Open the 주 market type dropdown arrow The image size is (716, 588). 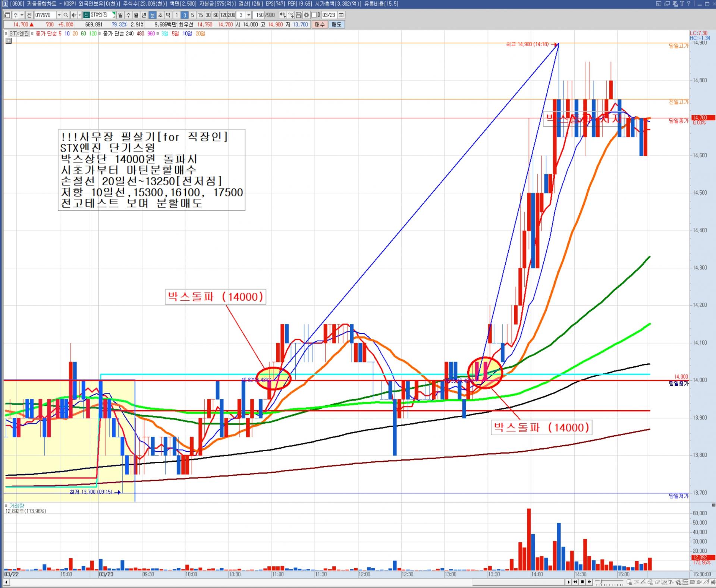click(22, 15)
